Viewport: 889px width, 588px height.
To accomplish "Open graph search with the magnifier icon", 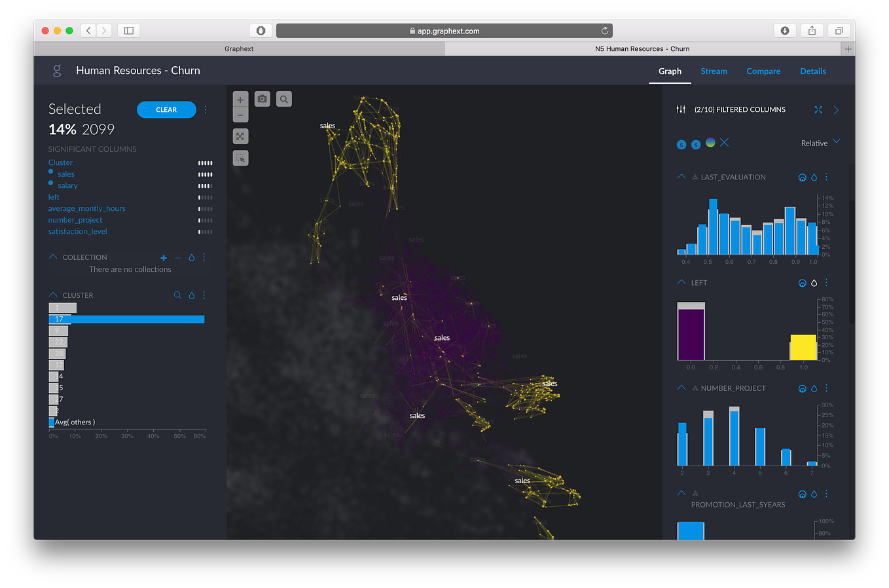I will (283, 98).
